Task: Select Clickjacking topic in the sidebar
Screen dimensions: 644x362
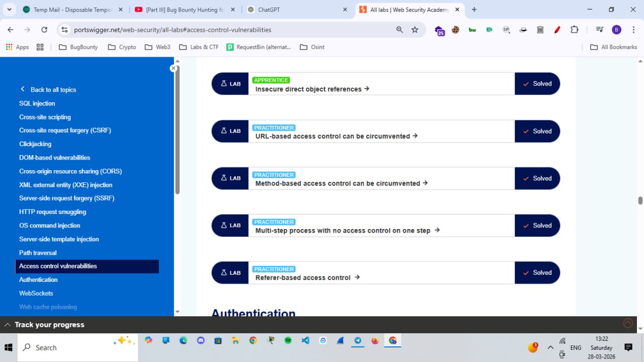Action: [x=35, y=144]
